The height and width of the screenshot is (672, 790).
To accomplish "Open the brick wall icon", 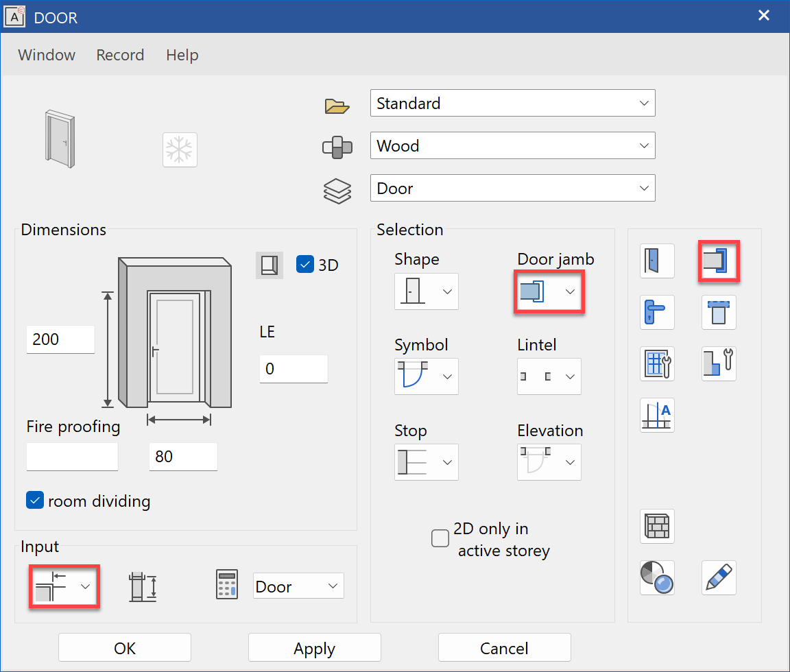I will click(x=657, y=527).
